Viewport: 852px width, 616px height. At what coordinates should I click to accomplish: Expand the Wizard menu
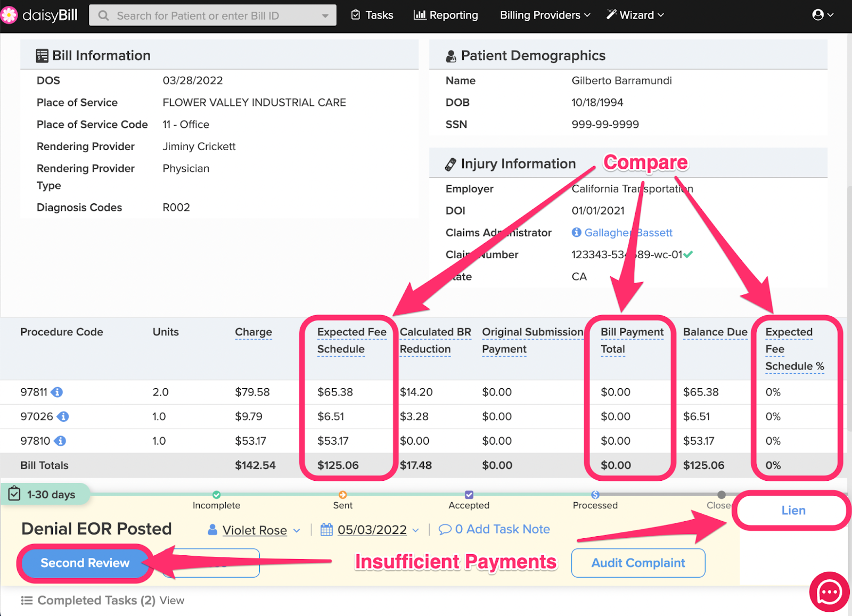(635, 15)
